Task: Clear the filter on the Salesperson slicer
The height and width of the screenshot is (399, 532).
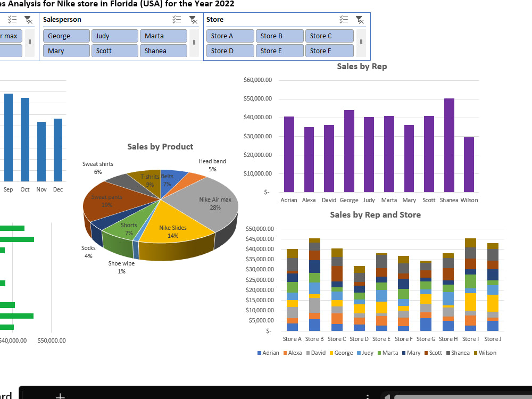Action: [193, 20]
